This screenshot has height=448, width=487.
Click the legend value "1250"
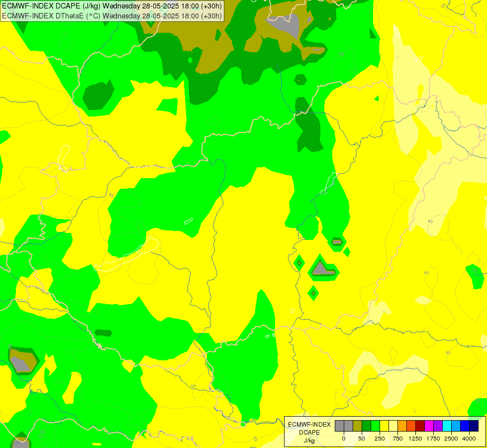point(415,439)
